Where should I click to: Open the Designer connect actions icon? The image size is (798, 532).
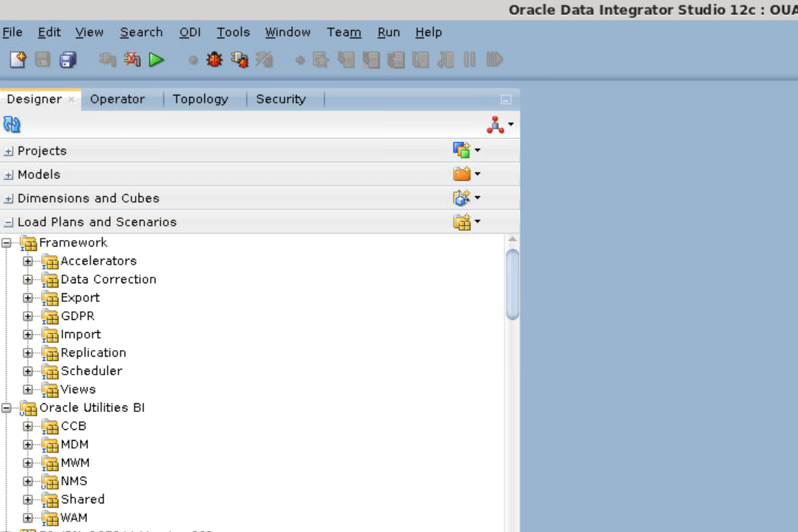coord(496,124)
